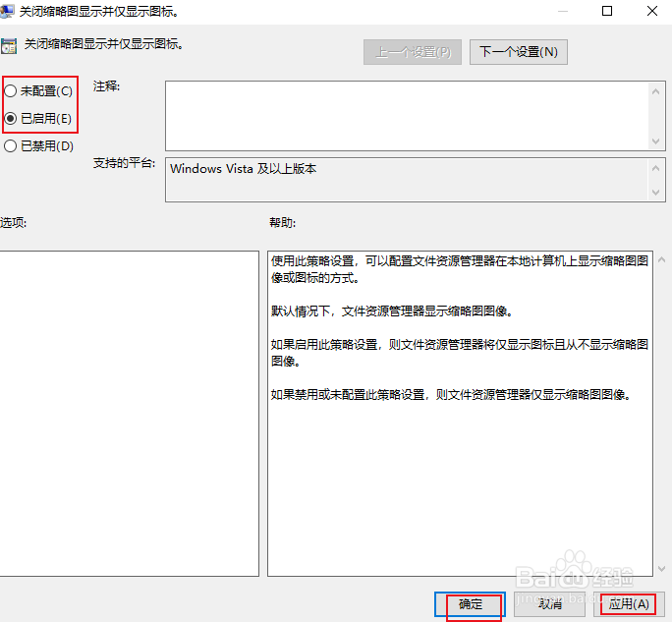Click the 支持的平台: label
672x622 pixels.
125,163
